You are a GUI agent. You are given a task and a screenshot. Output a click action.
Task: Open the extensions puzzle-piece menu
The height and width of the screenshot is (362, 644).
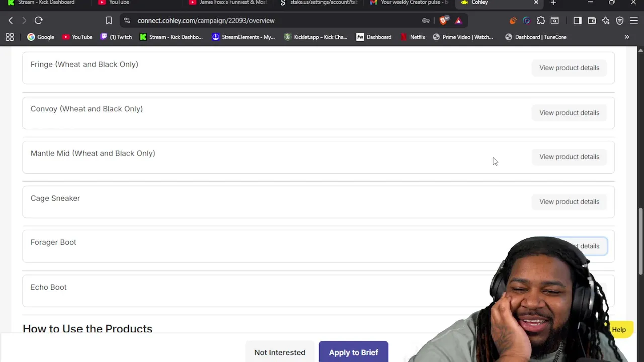click(x=541, y=21)
